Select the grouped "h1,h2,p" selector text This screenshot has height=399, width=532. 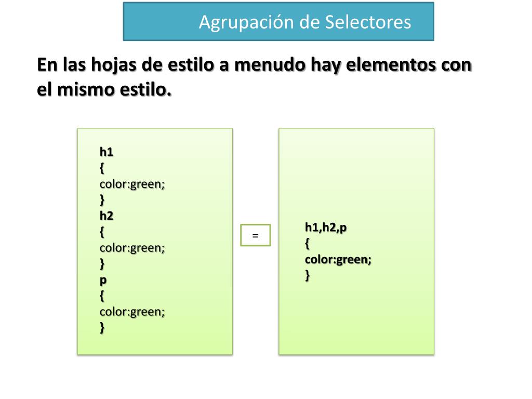coord(325,227)
